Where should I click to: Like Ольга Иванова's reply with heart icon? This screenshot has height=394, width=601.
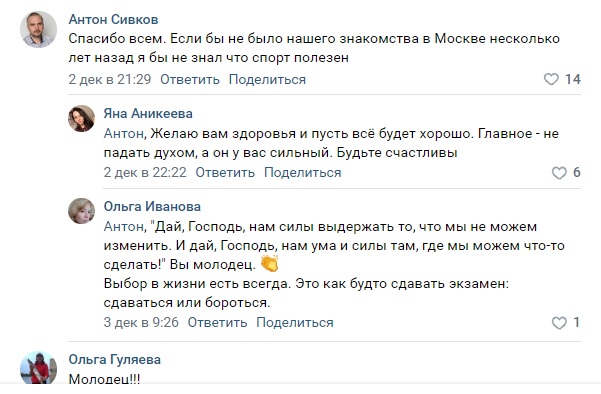pos(559,323)
